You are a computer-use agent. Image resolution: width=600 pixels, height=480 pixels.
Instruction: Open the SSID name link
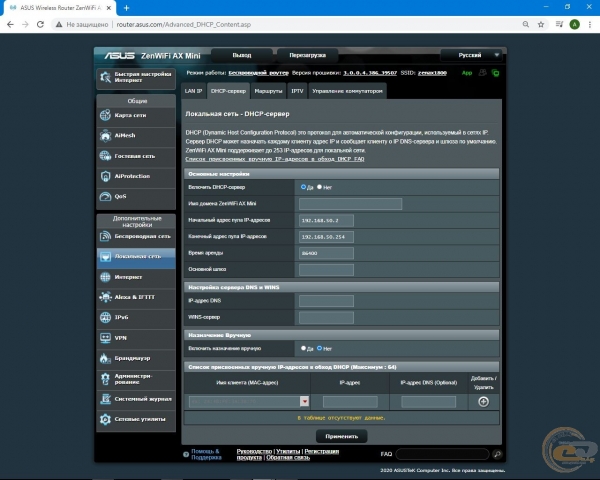coord(432,73)
